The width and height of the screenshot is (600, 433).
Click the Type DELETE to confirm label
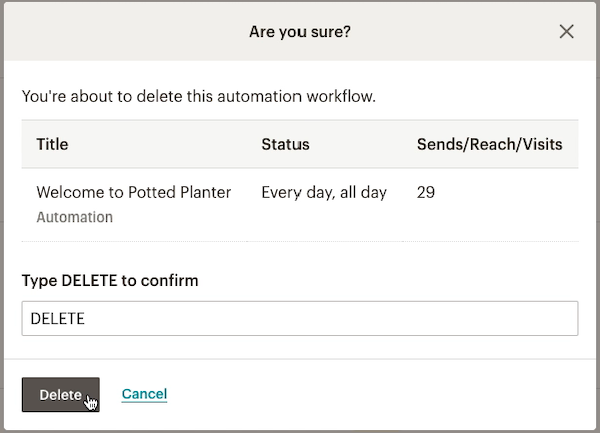coord(110,280)
